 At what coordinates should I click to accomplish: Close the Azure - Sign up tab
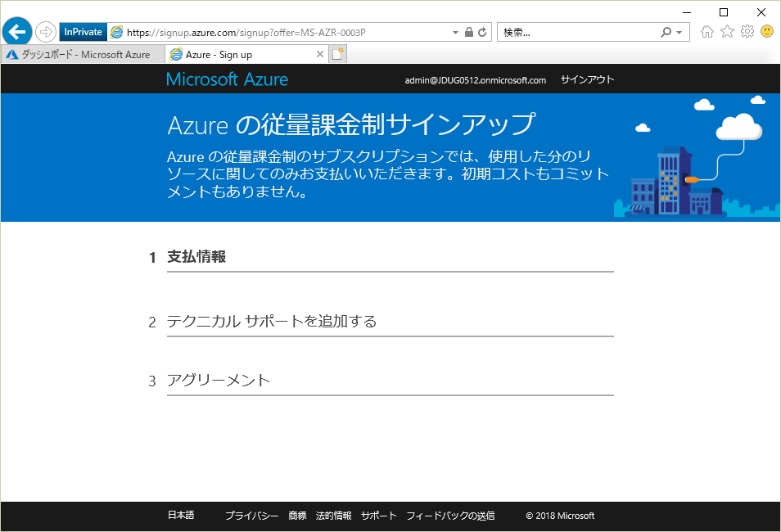tap(320, 54)
